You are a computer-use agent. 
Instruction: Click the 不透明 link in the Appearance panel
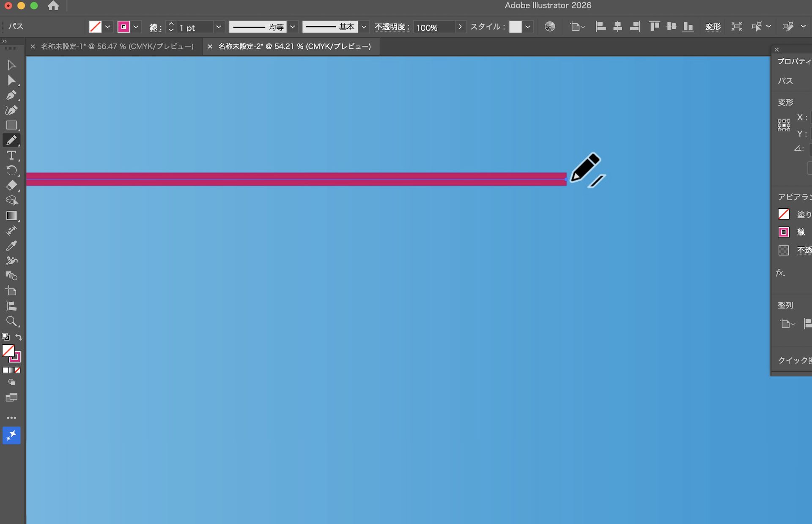pos(804,250)
